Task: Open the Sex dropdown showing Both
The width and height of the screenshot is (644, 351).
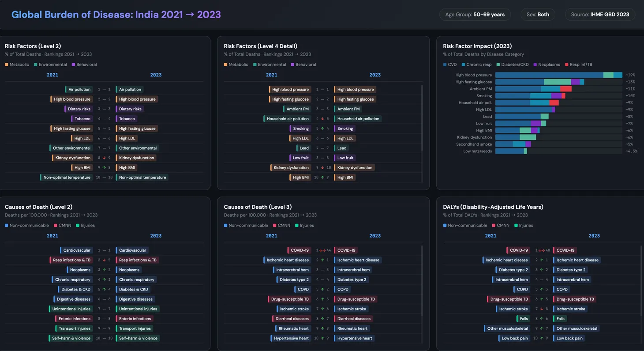Action: pos(538,14)
